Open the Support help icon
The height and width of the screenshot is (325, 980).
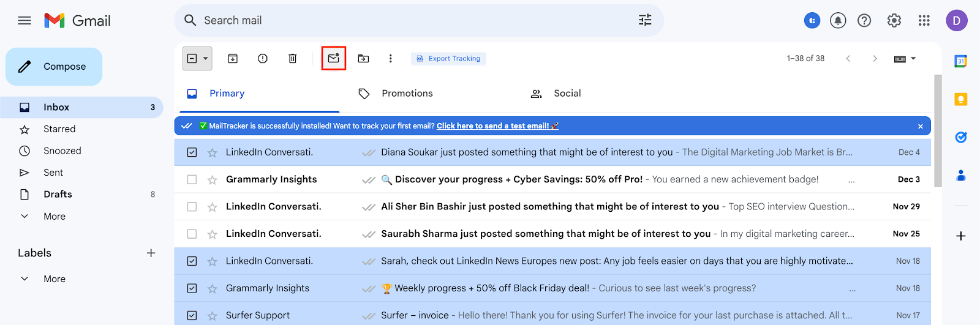coord(864,21)
